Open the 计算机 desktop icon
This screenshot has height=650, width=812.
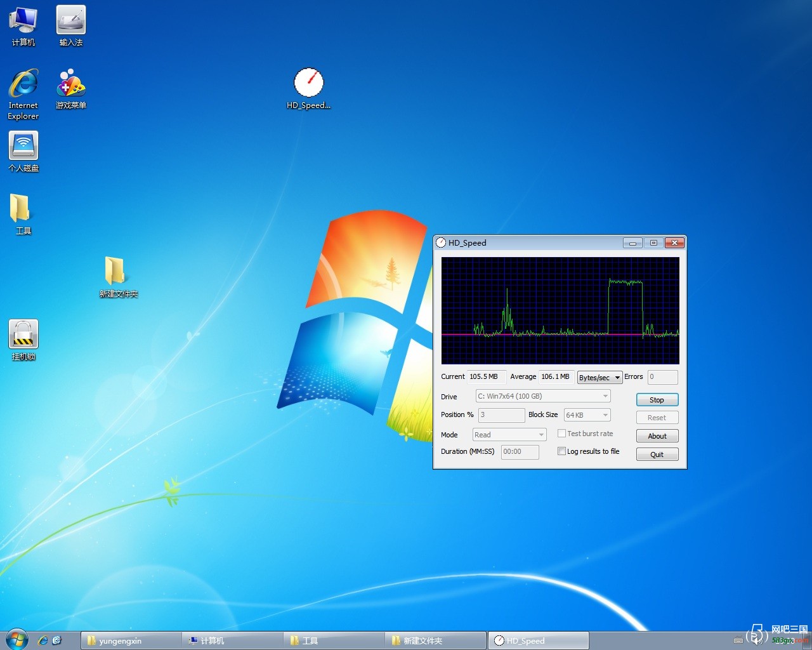click(x=23, y=26)
